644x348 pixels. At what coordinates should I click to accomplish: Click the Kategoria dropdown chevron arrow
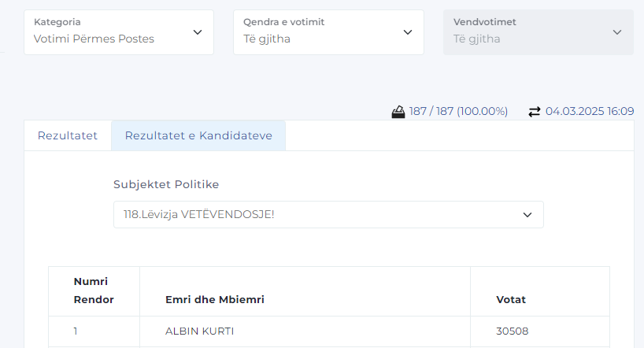197,32
